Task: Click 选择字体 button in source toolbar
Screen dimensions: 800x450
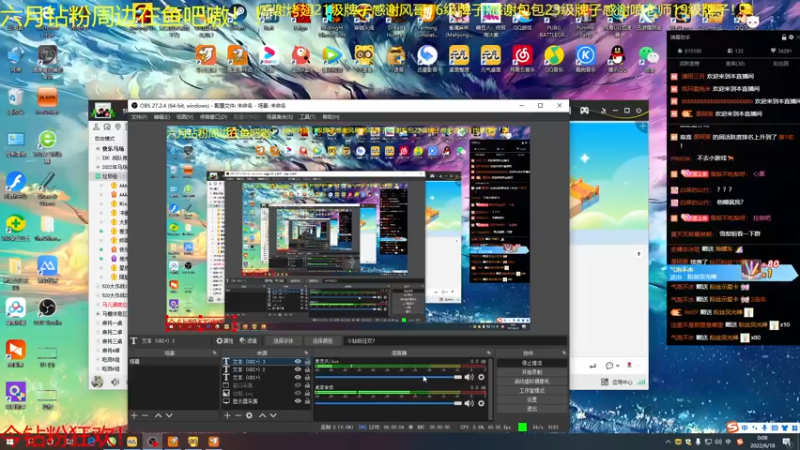Action: click(x=283, y=341)
